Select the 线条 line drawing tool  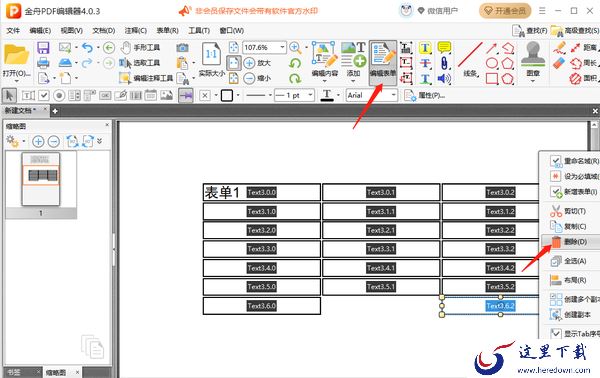tap(471, 59)
